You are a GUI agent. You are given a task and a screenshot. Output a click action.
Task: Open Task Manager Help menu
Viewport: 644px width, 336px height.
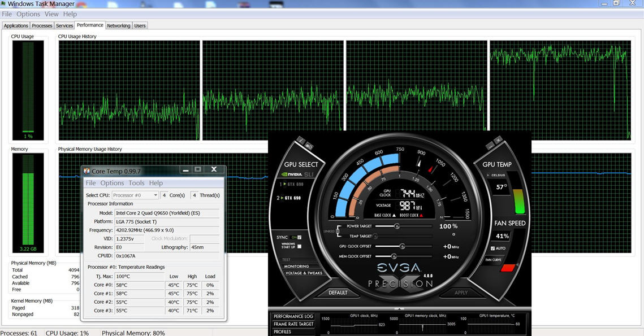[x=70, y=14]
